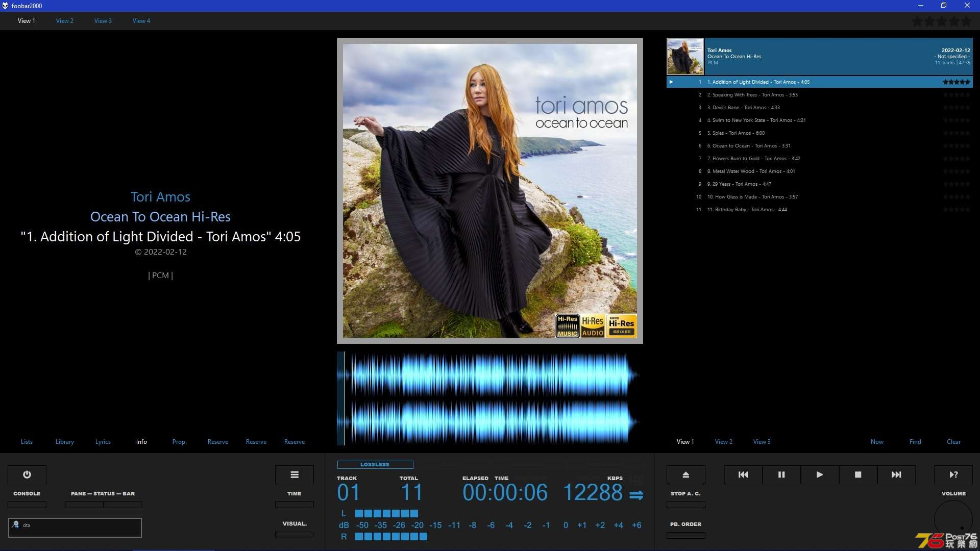Click the double-arrow icon beside the KBPS value
The height and width of the screenshot is (551, 980).
click(636, 495)
